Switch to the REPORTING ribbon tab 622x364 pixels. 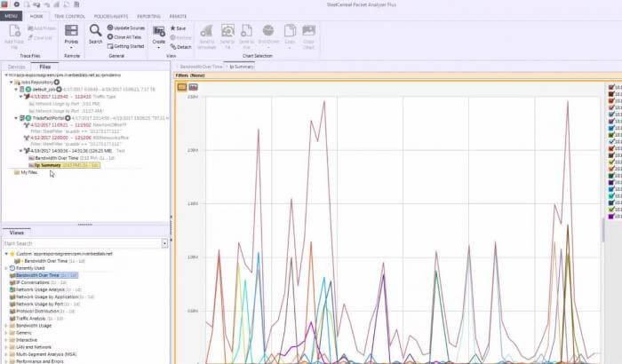[x=148, y=16]
